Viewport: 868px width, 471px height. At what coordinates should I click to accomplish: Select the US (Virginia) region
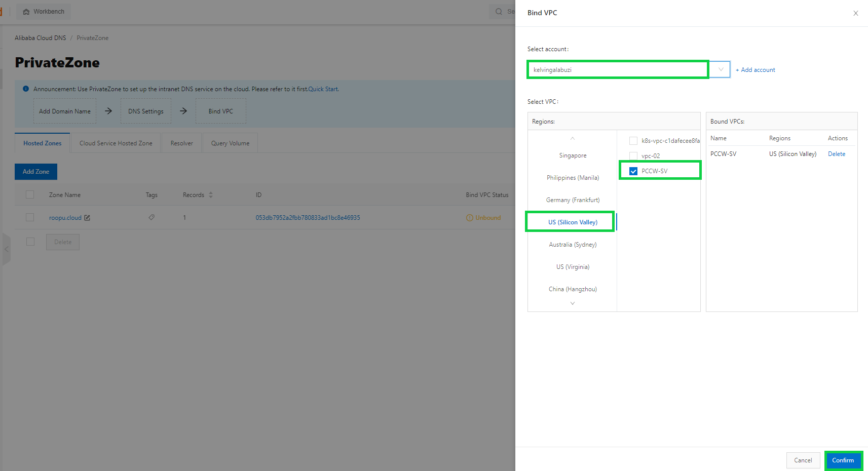tap(573, 267)
